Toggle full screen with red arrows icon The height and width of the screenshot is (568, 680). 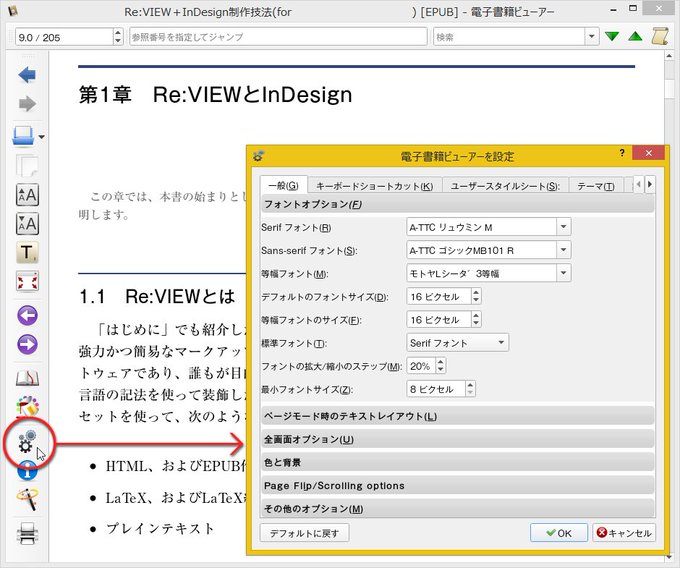coord(27,281)
